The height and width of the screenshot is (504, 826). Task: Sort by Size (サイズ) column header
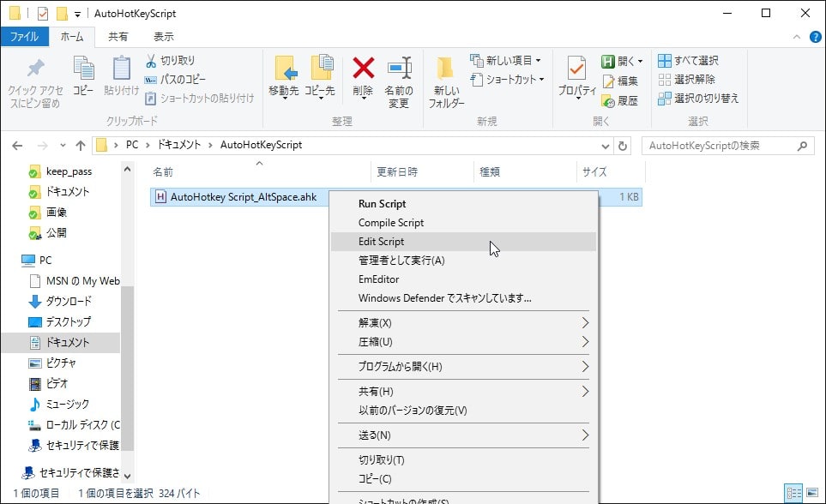coord(611,171)
